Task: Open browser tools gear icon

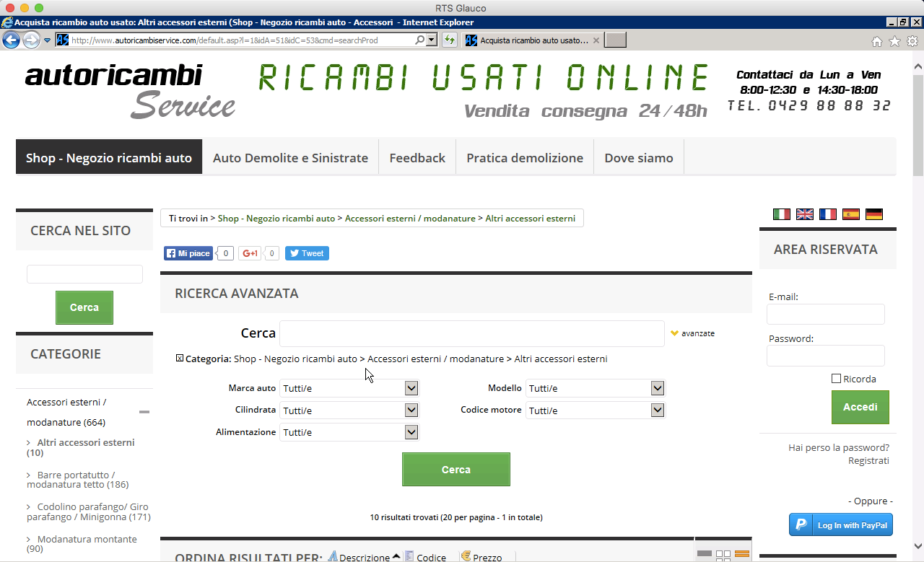Action: tap(912, 41)
